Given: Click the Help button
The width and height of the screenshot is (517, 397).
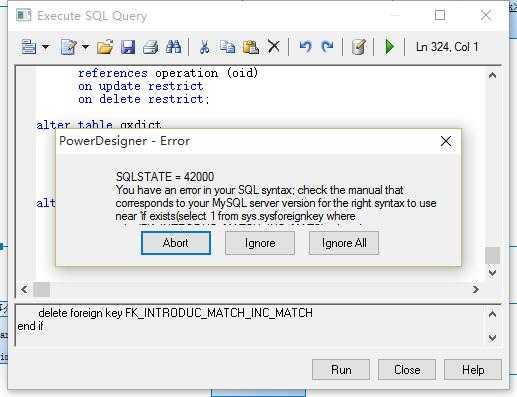Looking at the screenshot, I should pyautogui.click(x=473, y=370).
